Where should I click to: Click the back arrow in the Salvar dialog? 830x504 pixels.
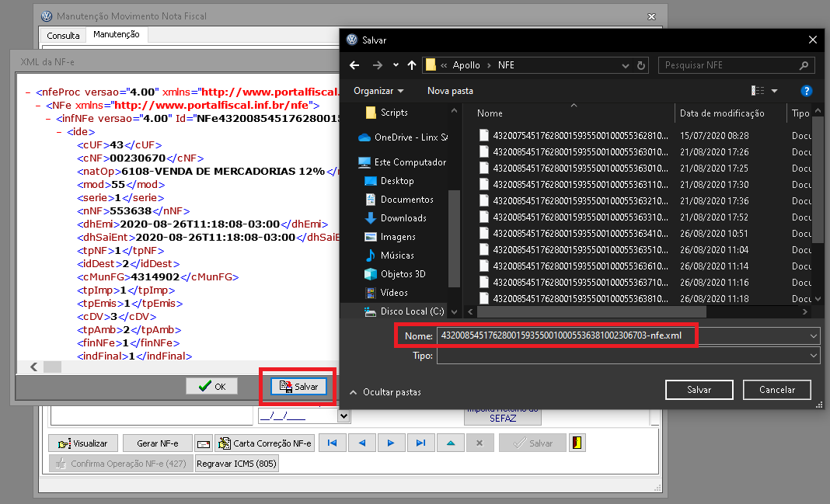pyautogui.click(x=354, y=65)
